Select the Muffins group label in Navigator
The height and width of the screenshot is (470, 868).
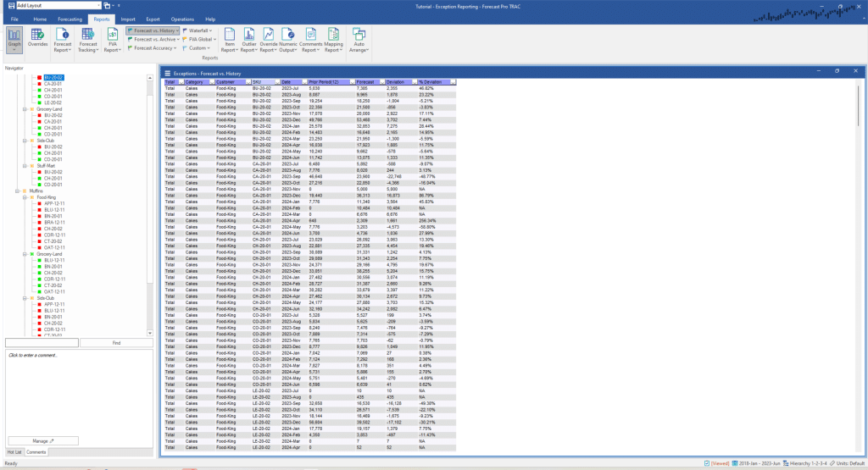click(36, 191)
